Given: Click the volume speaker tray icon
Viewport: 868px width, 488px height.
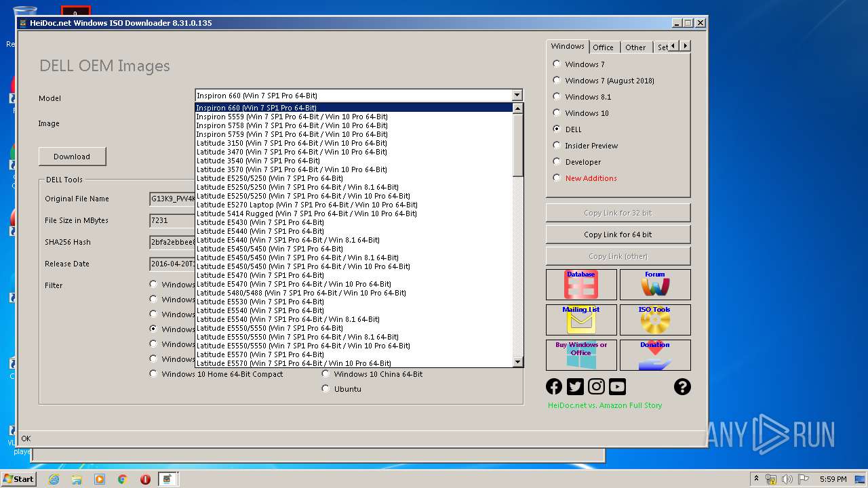Looking at the screenshot, I should (x=787, y=479).
